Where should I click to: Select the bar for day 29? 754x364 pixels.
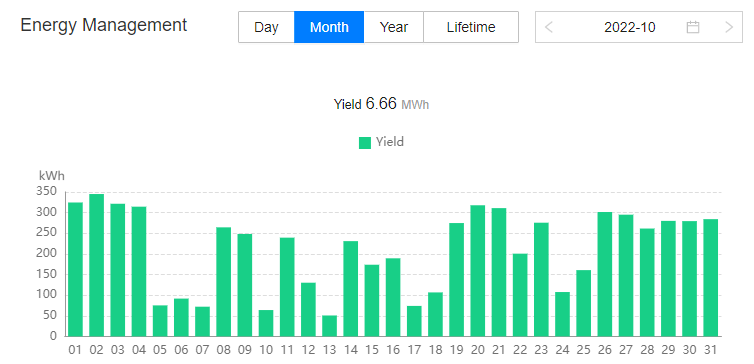[x=668, y=279]
